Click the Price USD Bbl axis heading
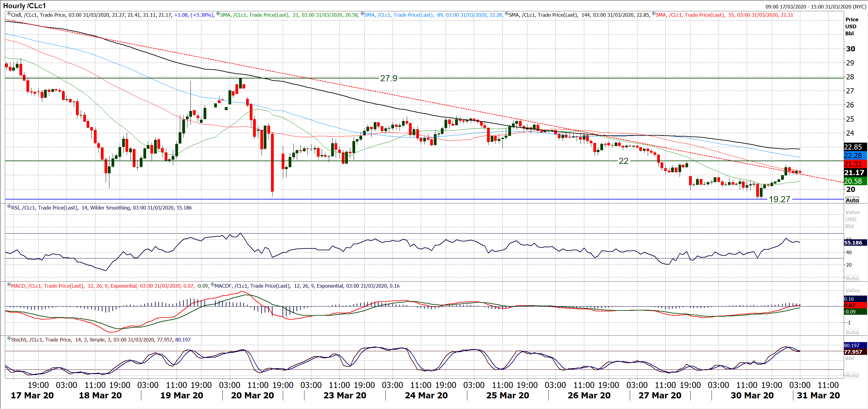Viewport: 868px width, 409px height. click(x=851, y=27)
